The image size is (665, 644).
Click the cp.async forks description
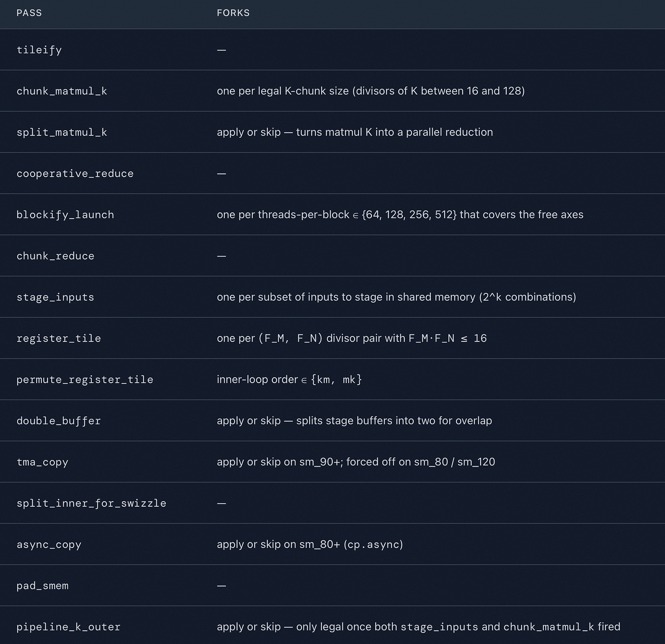click(310, 544)
